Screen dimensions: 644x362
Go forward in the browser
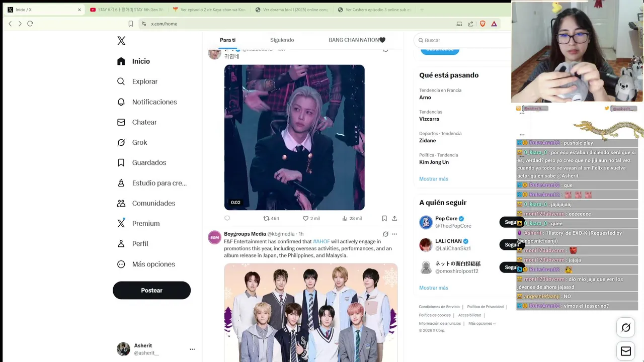pyautogui.click(x=20, y=24)
